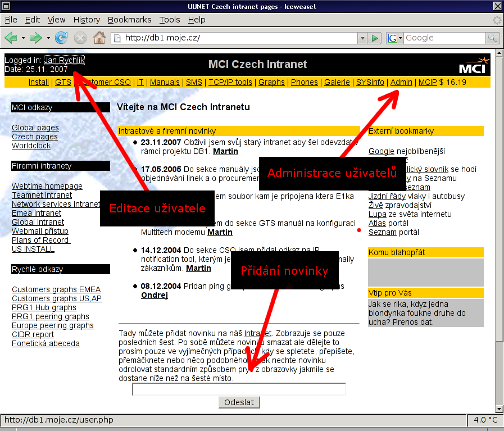Click the Home icon in toolbar
504x431 pixels.
(x=99, y=38)
